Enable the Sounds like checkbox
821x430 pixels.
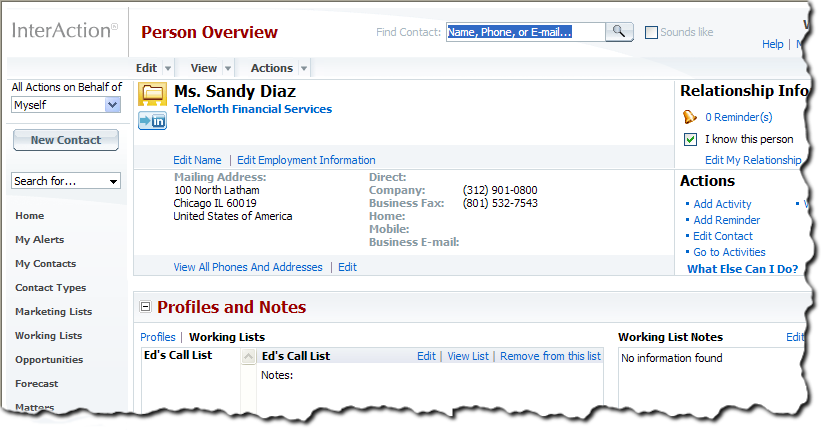tap(651, 32)
